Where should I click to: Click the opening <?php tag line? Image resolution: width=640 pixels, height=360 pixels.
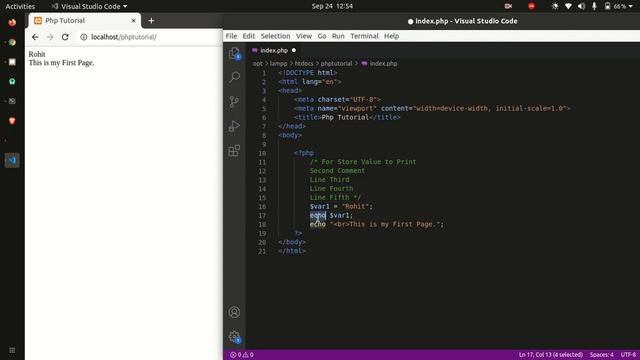[x=304, y=153]
